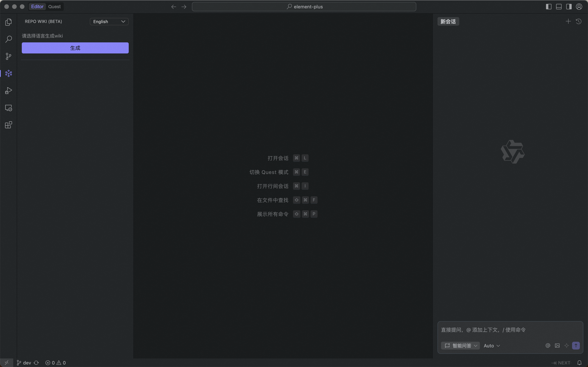
Task: Open the Extensions blocks icon
Action: [9, 125]
